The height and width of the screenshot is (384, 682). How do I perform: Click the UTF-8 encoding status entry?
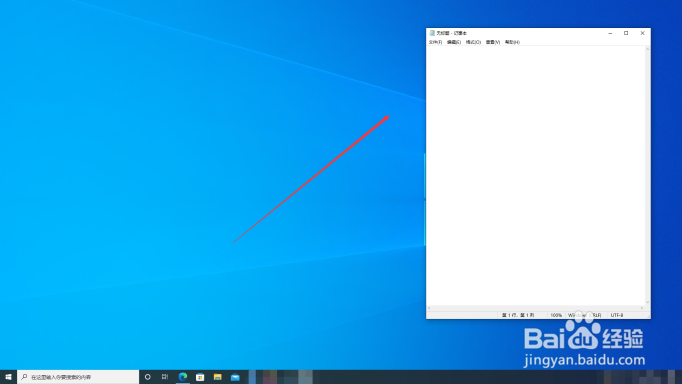pos(617,315)
